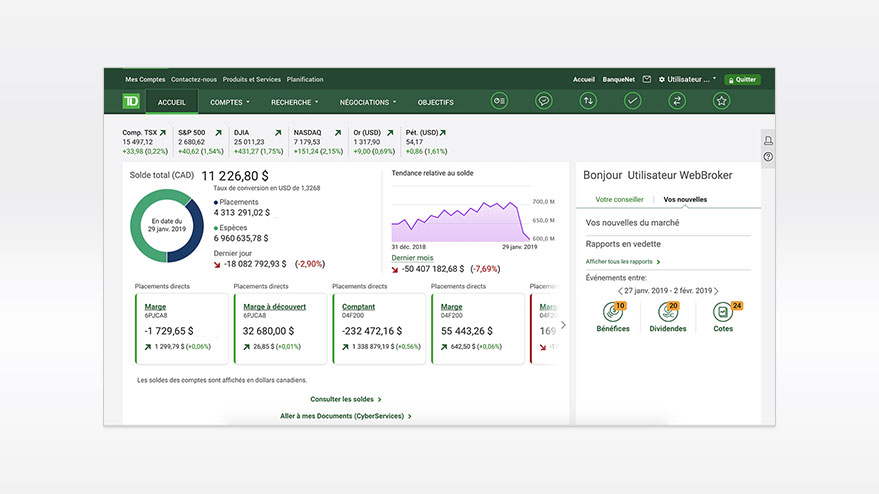Select the ACCUEIL tab
Viewport: 879px width, 494px height.
[x=172, y=102]
